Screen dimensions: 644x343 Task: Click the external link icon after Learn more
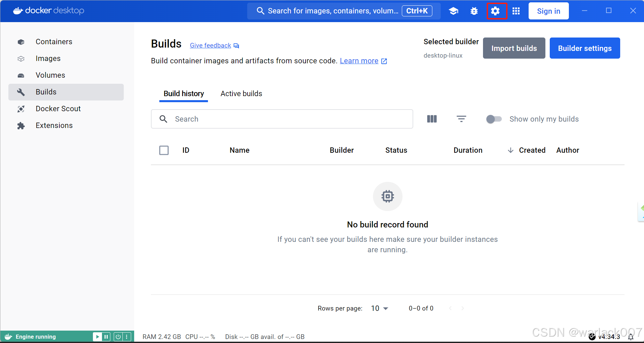pos(384,61)
